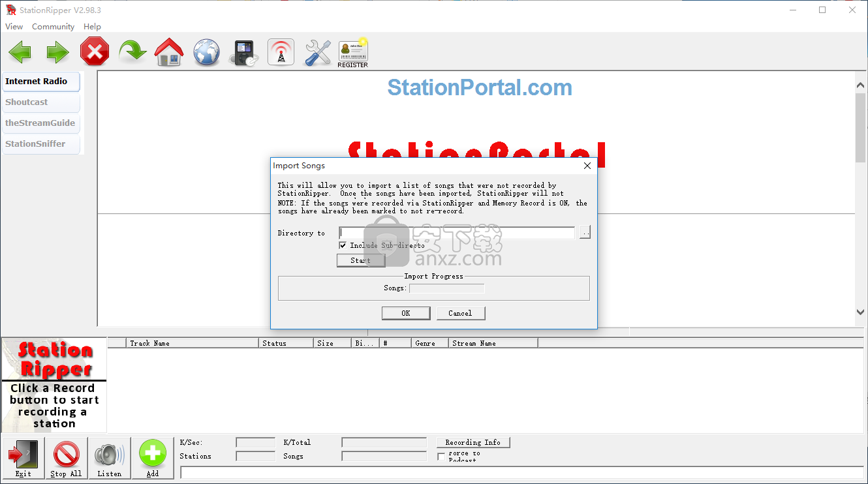Image resolution: width=868 pixels, height=484 pixels.
Task: Click Start in Import Songs dialog
Action: pyautogui.click(x=361, y=260)
